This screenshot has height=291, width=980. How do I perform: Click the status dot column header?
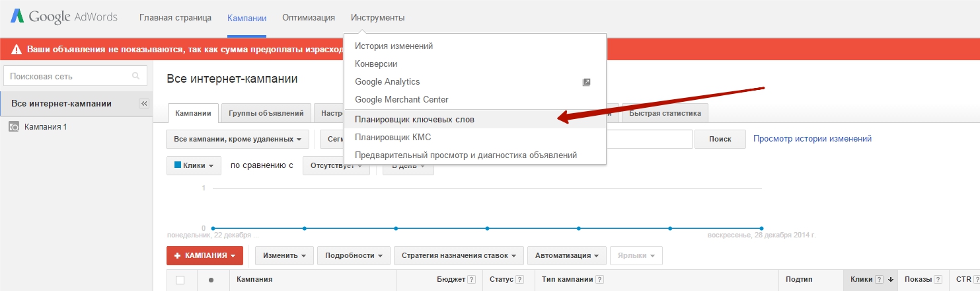point(211,280)
